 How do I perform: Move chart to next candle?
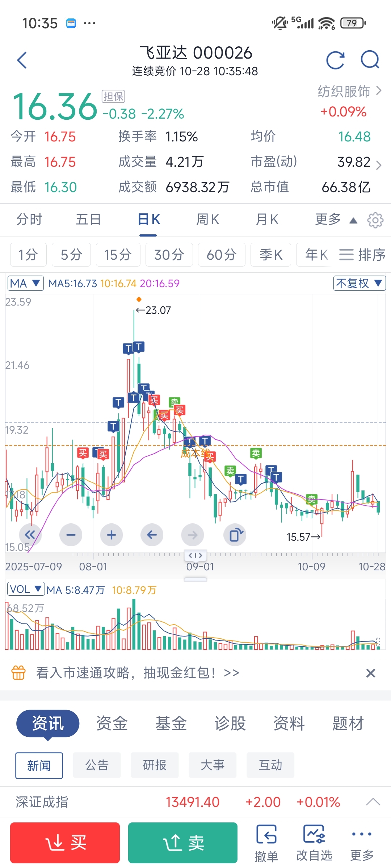click(193, 535)
